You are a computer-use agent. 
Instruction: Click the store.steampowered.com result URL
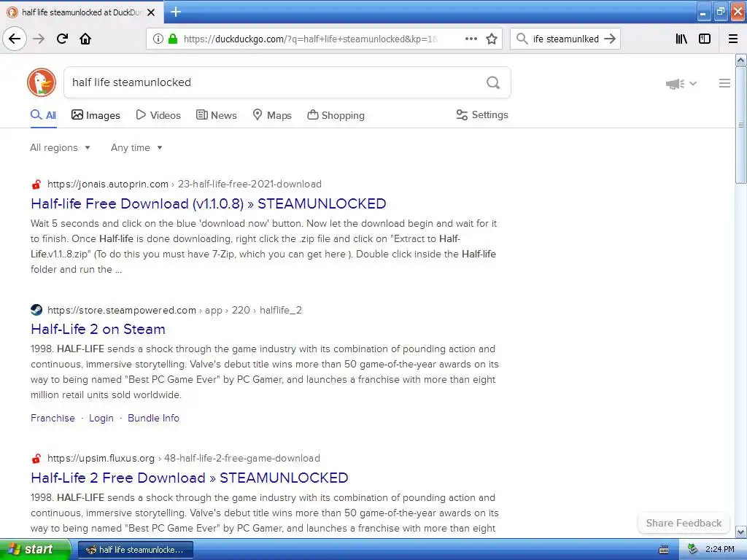coord(174,311)
